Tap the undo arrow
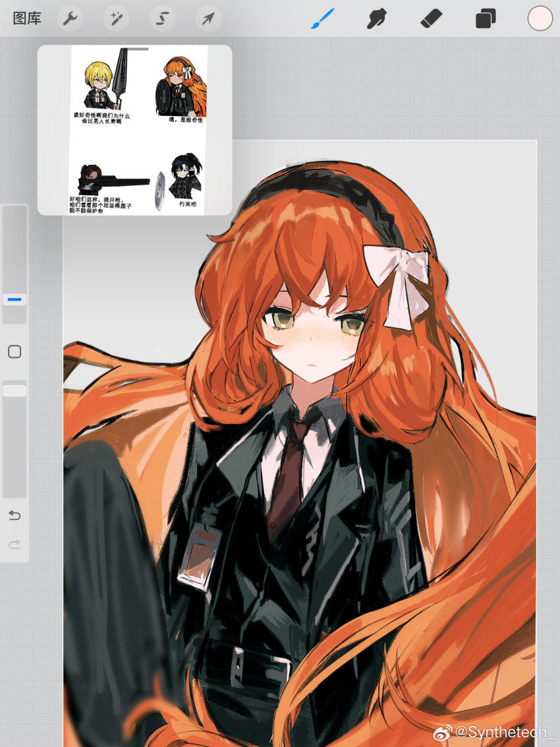 pyautogui.click(x=14, y=516)
